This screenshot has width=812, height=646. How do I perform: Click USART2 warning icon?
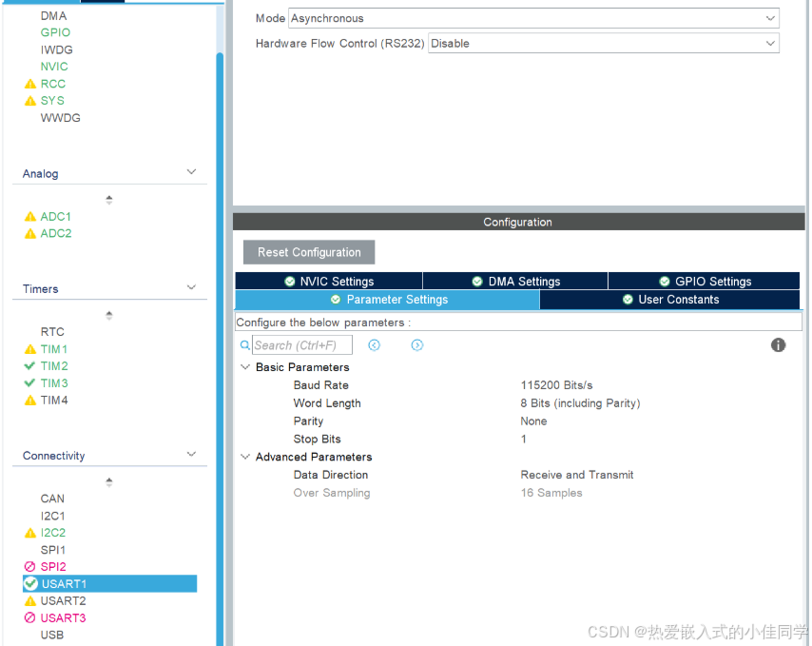pyautogui.click(x=30, y=601)
